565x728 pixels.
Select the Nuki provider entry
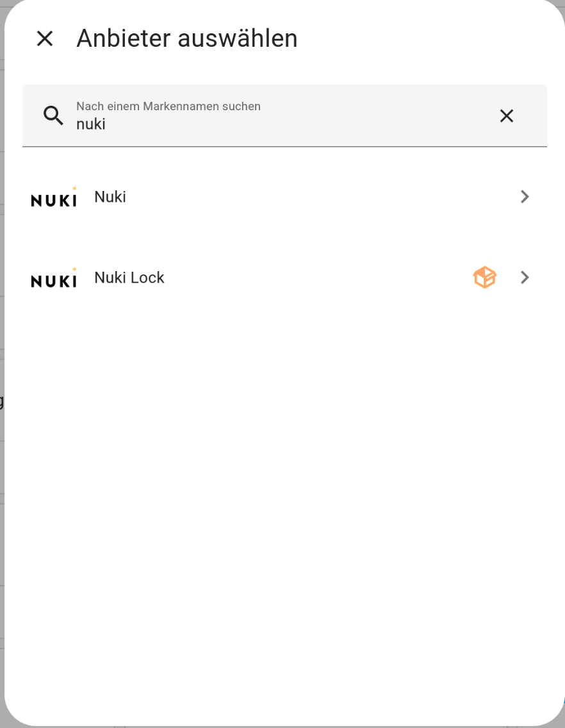coord(284,197)
